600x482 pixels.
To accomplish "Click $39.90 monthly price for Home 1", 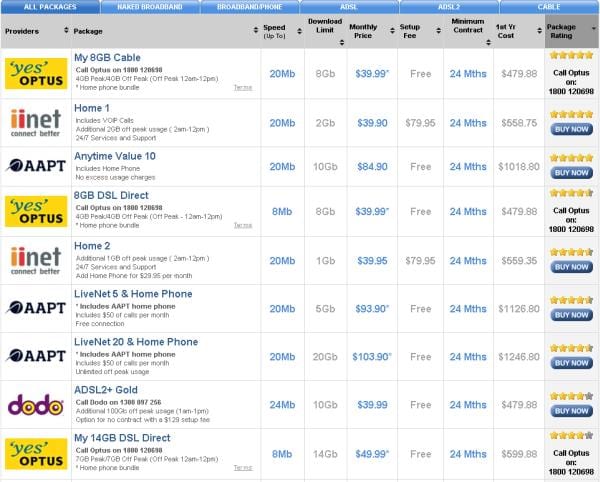I will (372, 123).
